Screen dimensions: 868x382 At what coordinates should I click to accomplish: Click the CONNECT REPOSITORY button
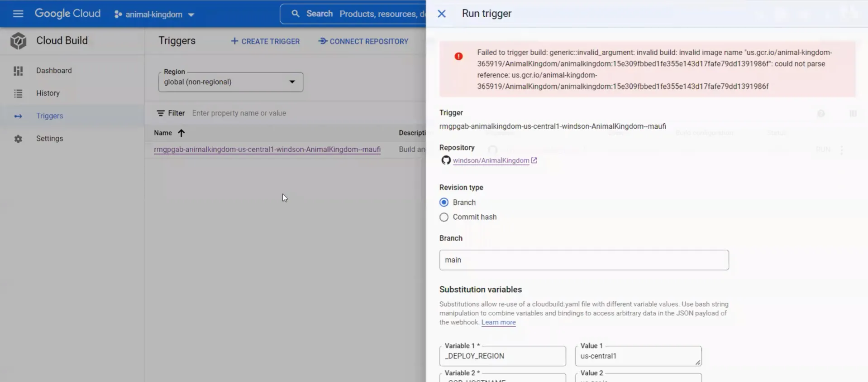point(363,41)
